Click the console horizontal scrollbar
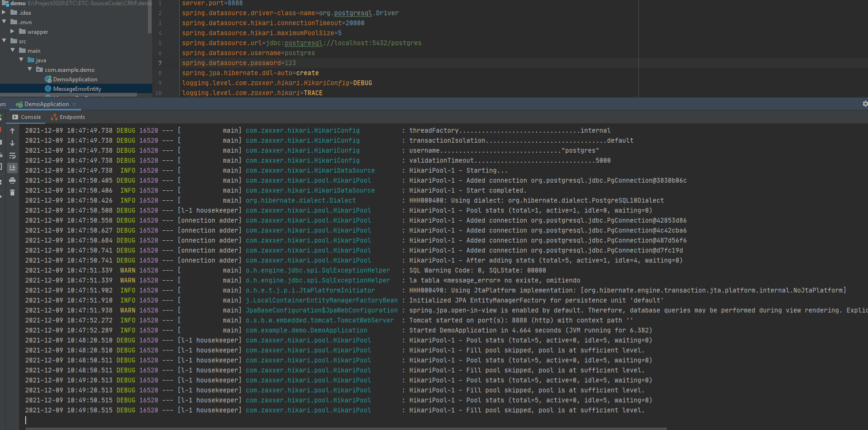This screenshot has width=868, height=430. 346,428
